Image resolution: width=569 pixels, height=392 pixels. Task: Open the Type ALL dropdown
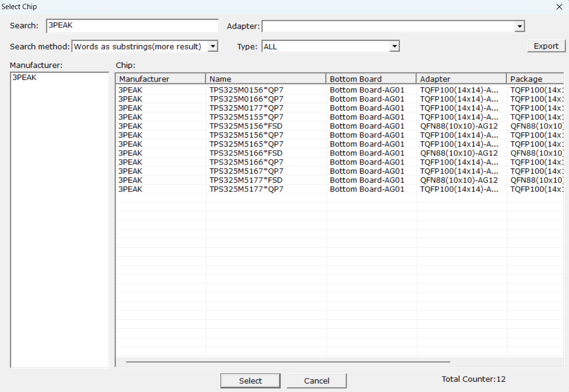(x=394, y=47)
